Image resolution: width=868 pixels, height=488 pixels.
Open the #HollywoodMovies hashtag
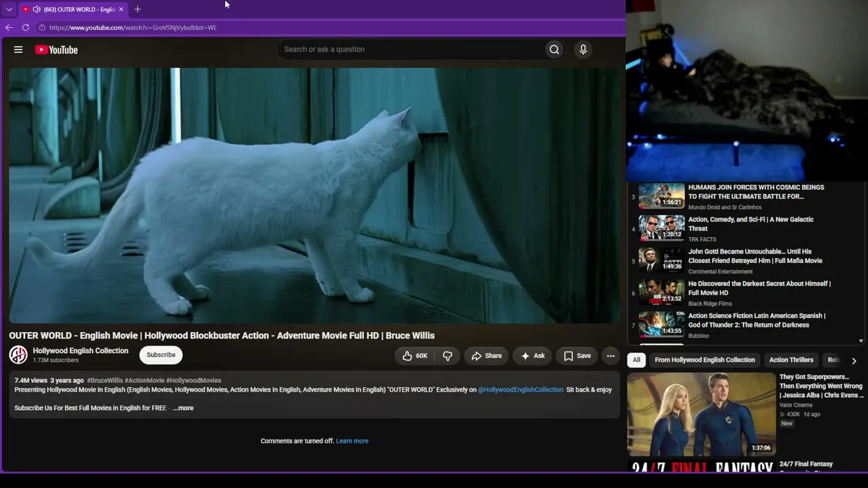point(194,381)
